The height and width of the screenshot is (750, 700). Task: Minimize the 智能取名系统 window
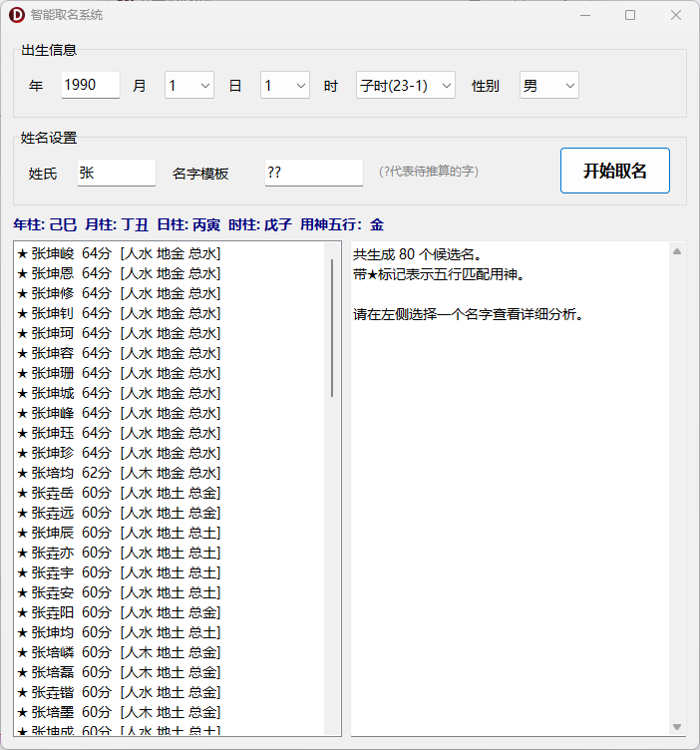click(x=585, y=15)
